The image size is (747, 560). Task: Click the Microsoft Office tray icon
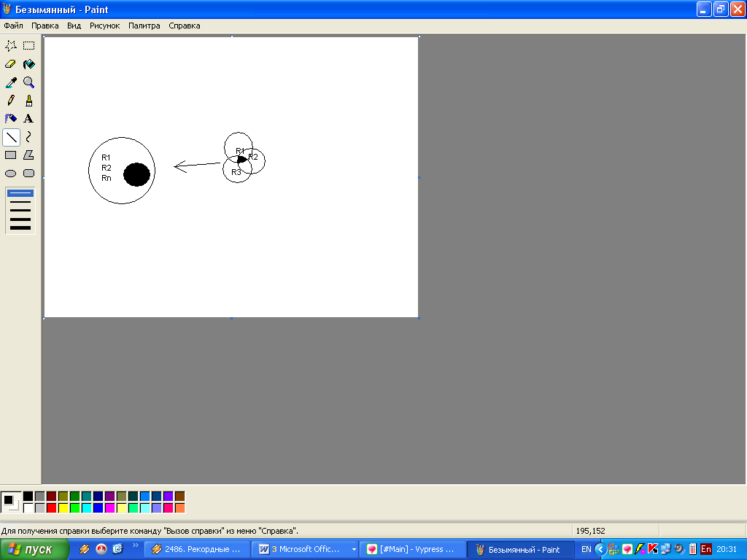point(614,550)
